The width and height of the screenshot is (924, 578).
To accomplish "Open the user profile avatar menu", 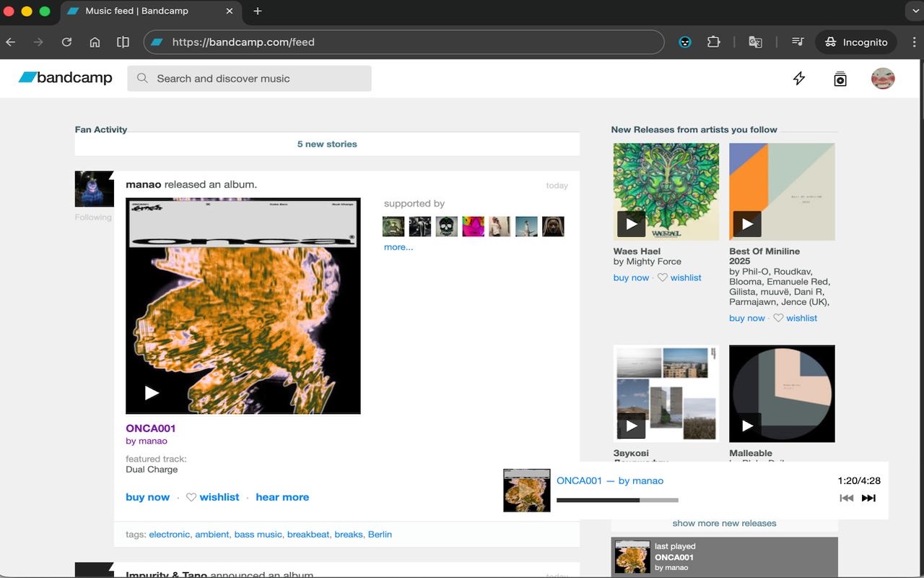I will pyautogui.click(x=883, y=79).
